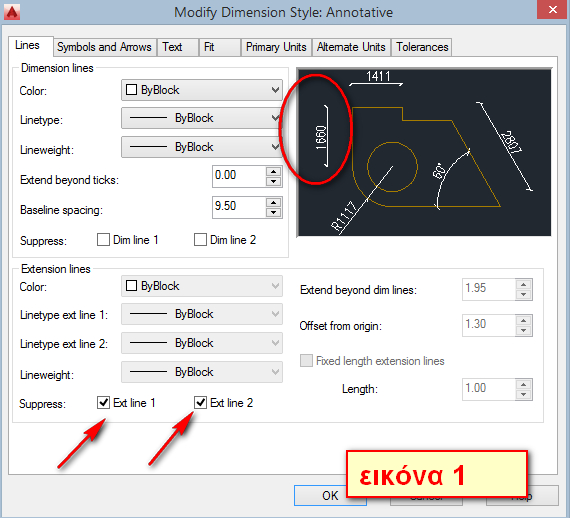Enable Suppress Dim line 1
Image resolution: width=570 pixels, height=518 pixels.
click(104, 240)
